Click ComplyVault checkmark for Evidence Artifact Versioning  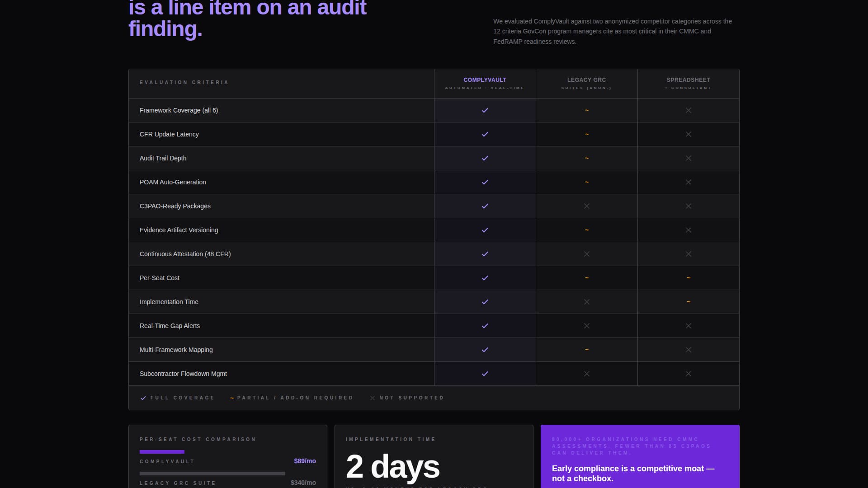[x=485, y=230]
